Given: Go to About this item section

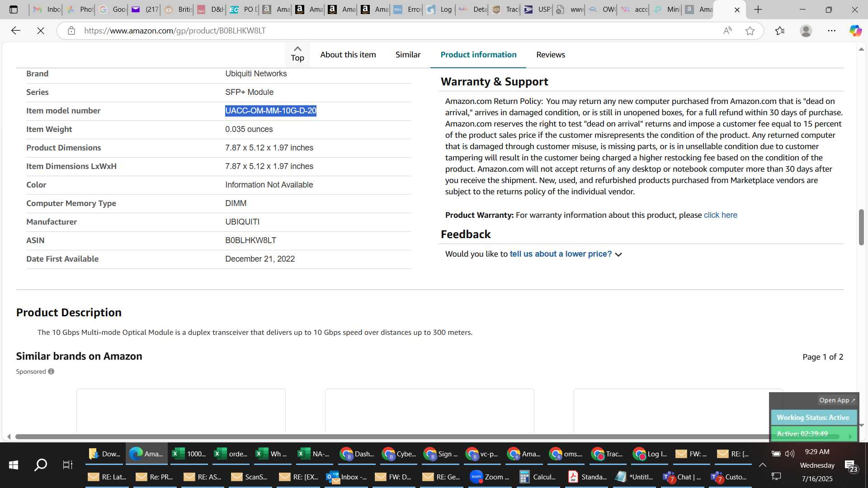Looking at the screenshot, I should pos(348,55).
